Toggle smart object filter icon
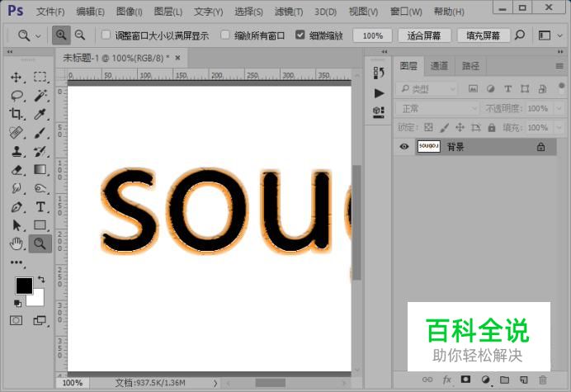The width and height of the screenshot is (571, 392). 542,88
